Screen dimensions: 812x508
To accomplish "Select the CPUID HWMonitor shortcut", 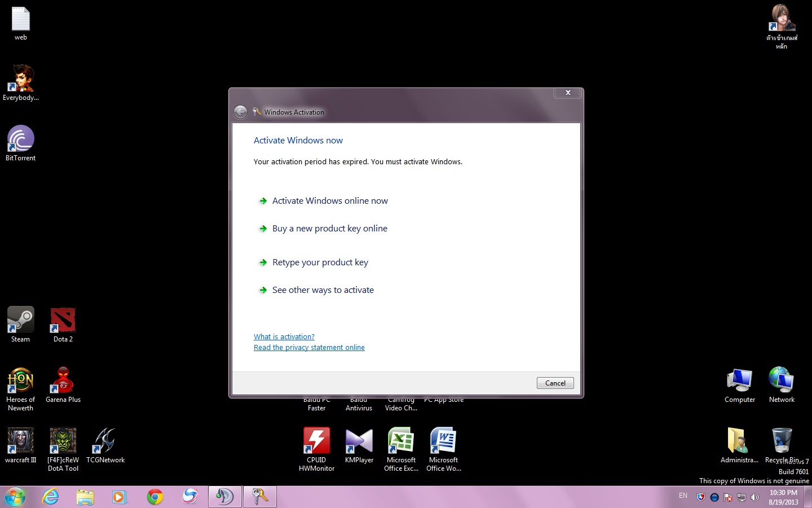I will [317, 450].
